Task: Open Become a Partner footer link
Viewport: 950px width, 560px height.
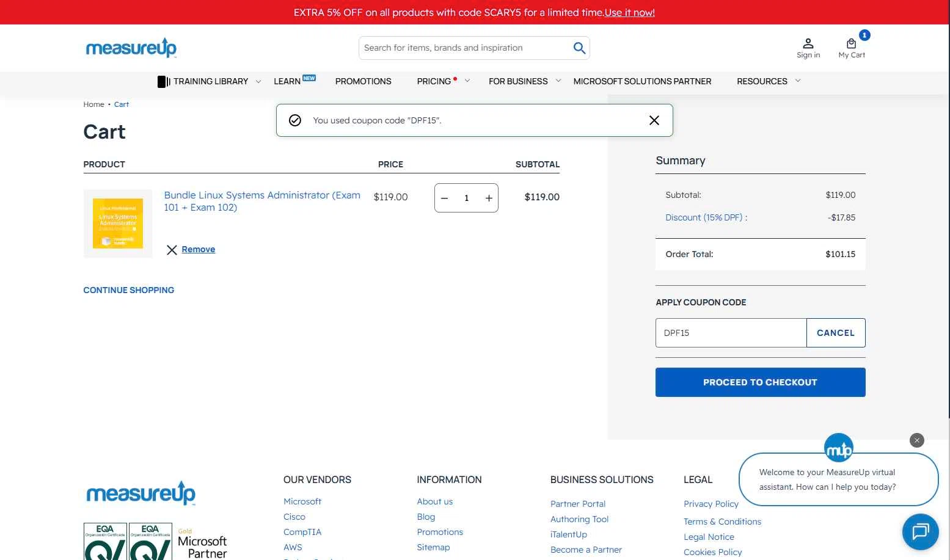Action: click(586, 550)
